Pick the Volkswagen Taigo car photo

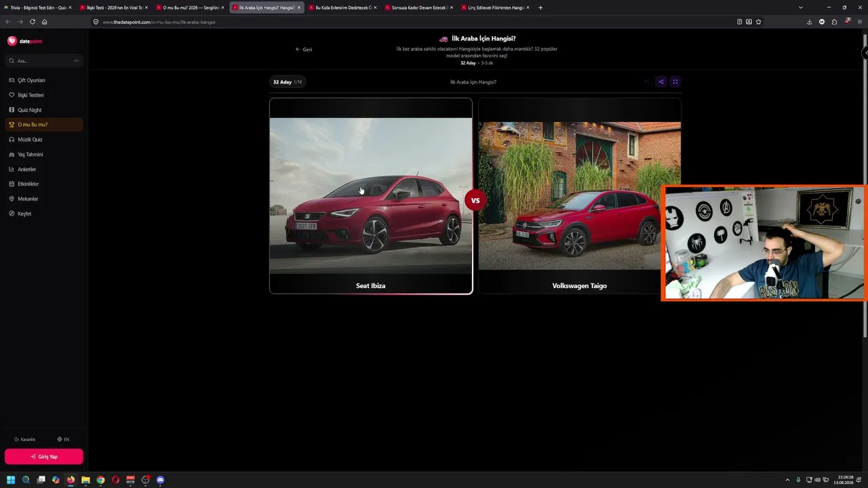tap(580, 195)
